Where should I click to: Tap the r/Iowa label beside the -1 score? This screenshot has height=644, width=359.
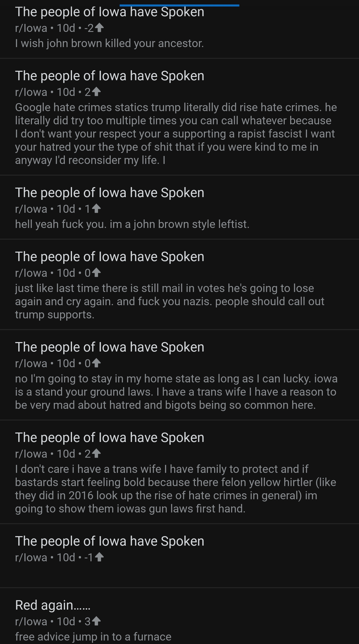(x=31, y=558)
